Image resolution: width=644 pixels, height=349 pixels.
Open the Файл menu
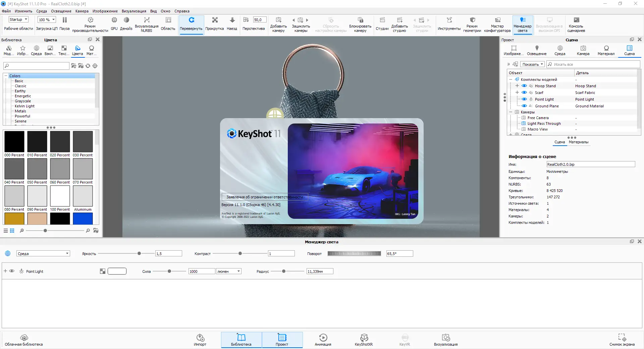(x=6, y=11)
